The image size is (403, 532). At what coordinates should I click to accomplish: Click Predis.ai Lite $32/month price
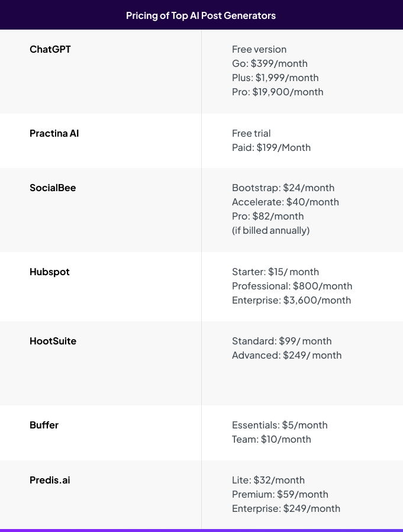[x=268, y=481]
